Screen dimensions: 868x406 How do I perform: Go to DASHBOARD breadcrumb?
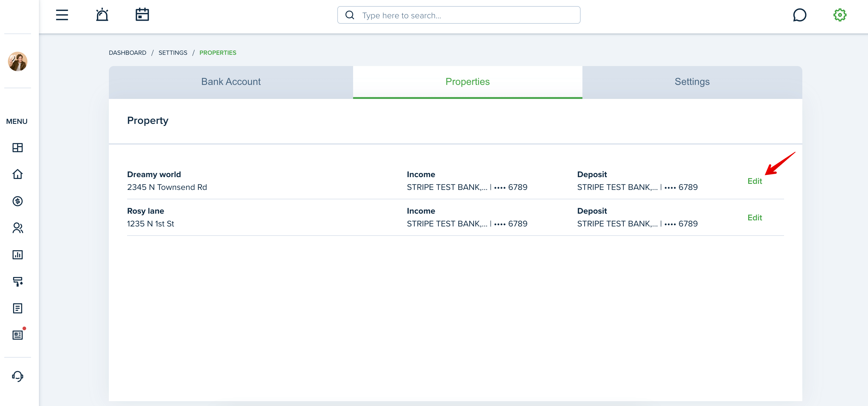(x=127, y=53)
